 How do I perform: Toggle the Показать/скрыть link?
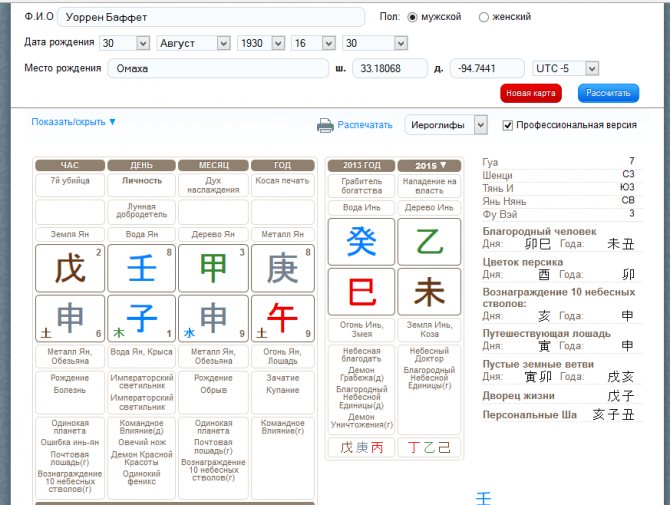point(74,122)
